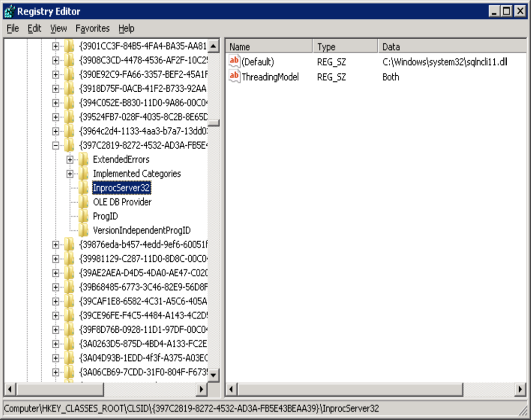Click the folder icon of OLE DB Provider
Viewport: 531px width, 420px height.
tap(83, 202)
